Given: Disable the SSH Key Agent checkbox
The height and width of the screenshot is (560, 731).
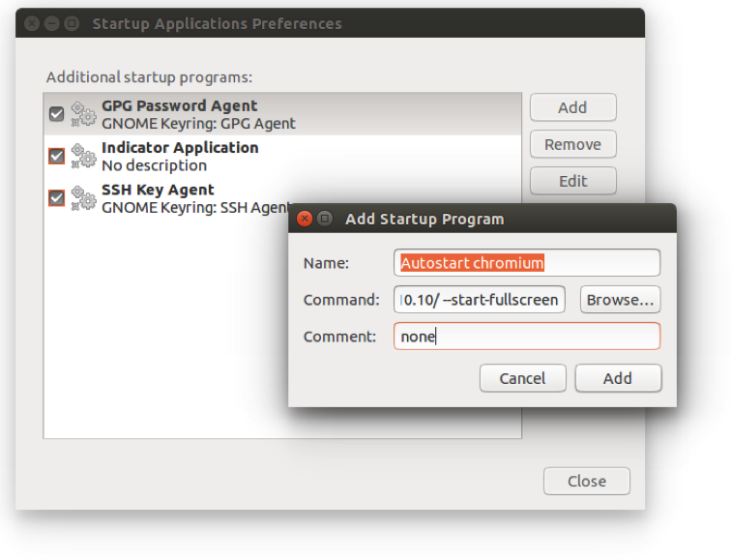Looking at the screenshot, I should point(57,197).
